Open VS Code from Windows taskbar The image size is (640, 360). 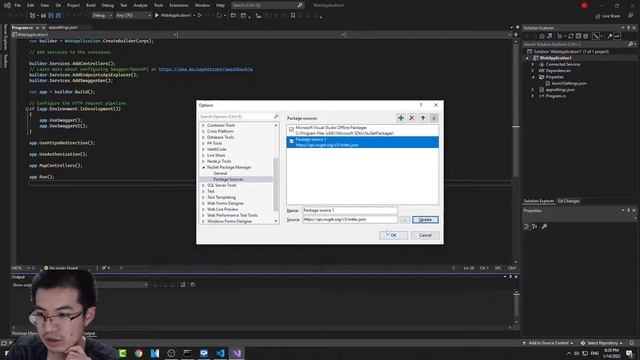click(220, 353)
